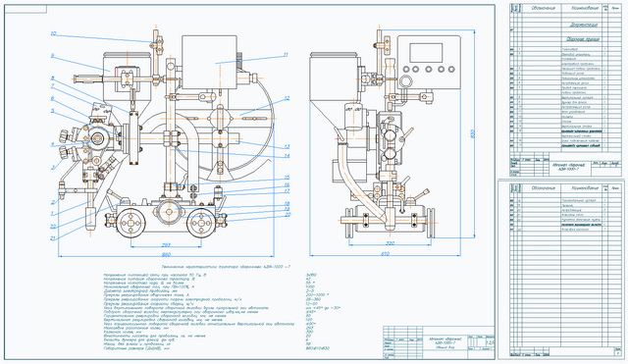628x364 pixels.
Task: Click callout number 10 on the drawing
Action: (x=54, y=33)
